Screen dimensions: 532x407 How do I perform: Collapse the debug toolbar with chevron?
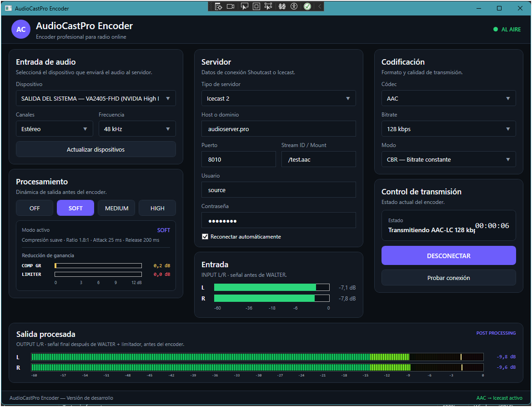point(319,6)
